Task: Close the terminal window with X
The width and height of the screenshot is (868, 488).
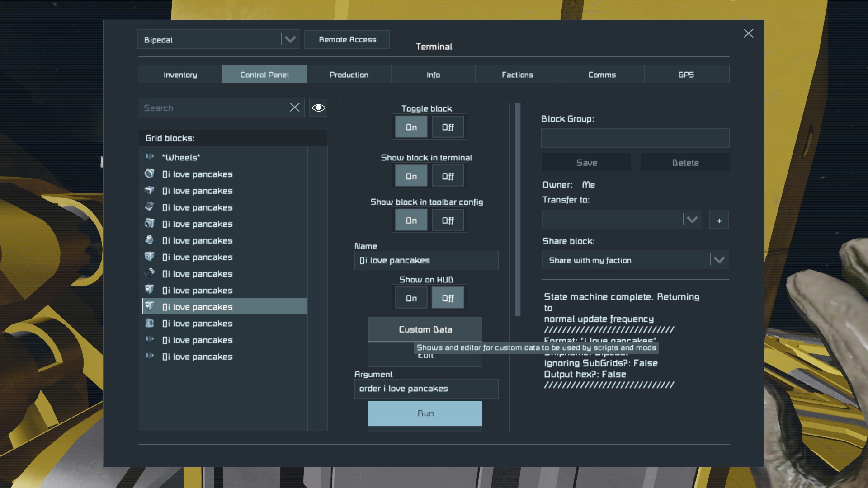Action: [748, 33]
